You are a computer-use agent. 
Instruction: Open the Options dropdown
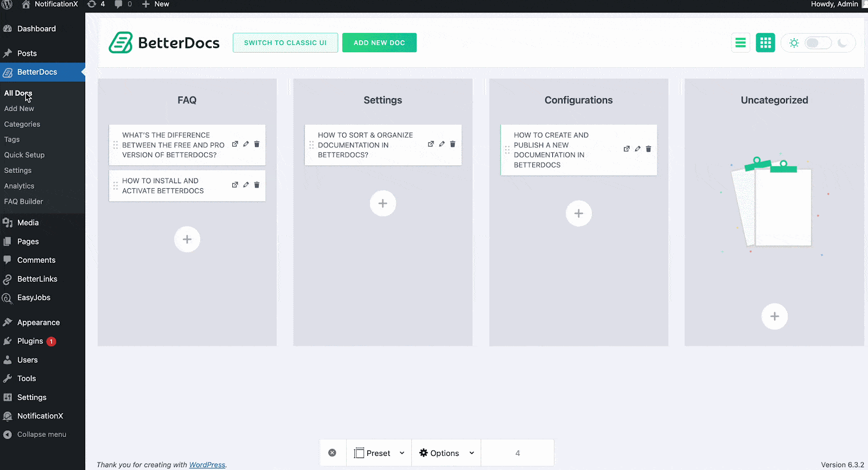pyautogui.click(x=446, y=453)
